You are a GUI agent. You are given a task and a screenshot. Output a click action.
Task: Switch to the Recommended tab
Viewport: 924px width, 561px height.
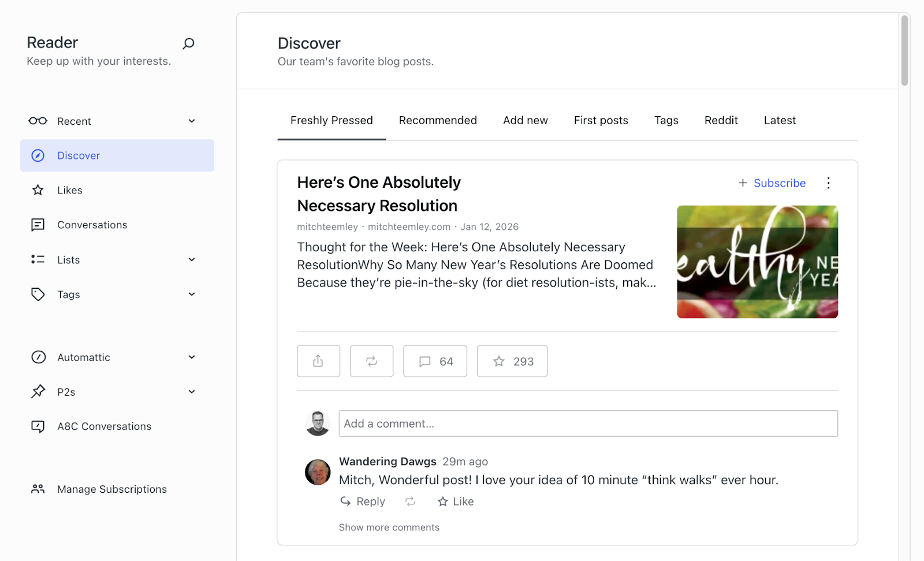point(438,120)
